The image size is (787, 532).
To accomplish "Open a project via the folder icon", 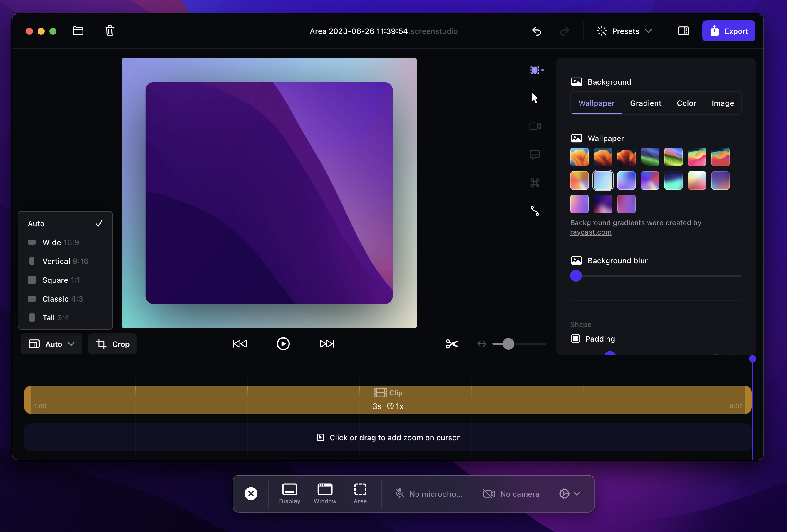I will pyautogui.click(x=78, y=31).
